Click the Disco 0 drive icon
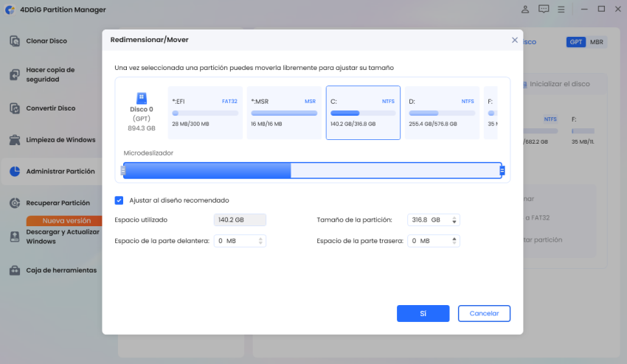This screenshot has width=627, height=364. [142, 98]
